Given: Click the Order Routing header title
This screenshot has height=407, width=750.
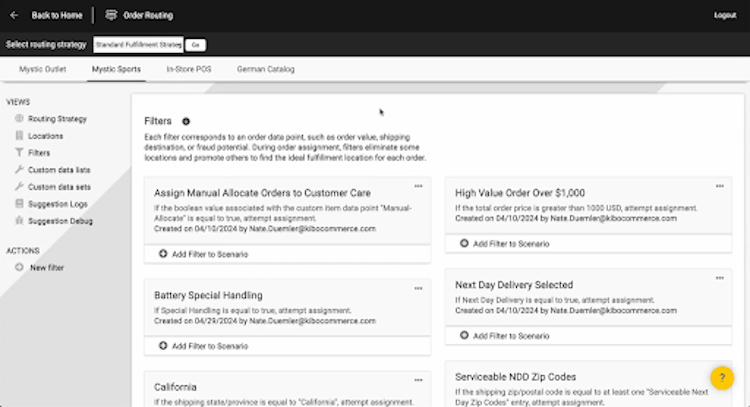Looking at the screenshot, I should pos(148,15).
